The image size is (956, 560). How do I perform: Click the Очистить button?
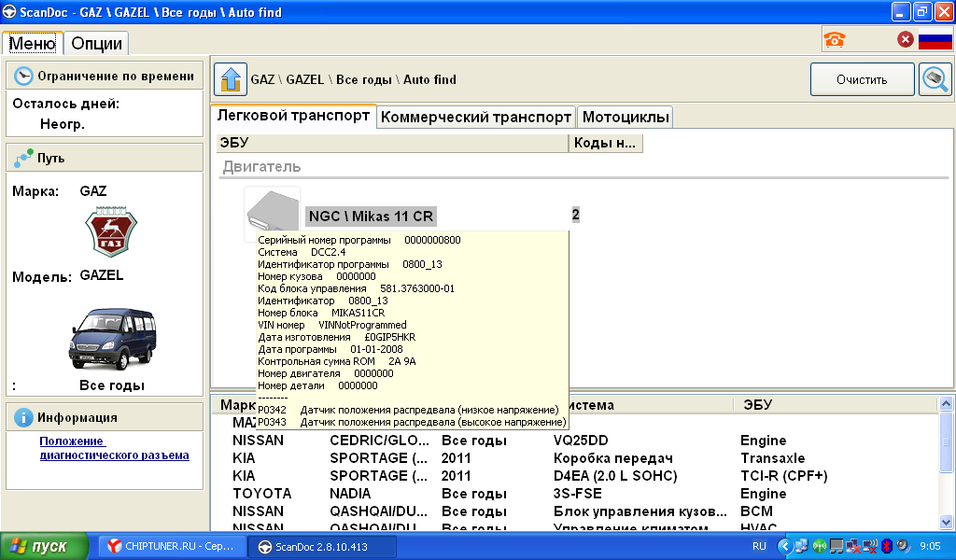click(862, 80)
